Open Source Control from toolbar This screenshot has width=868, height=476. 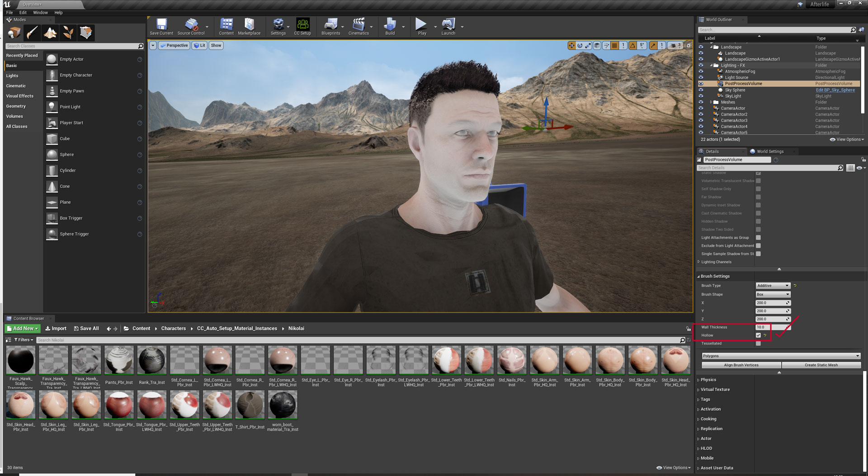click(191, 27)
